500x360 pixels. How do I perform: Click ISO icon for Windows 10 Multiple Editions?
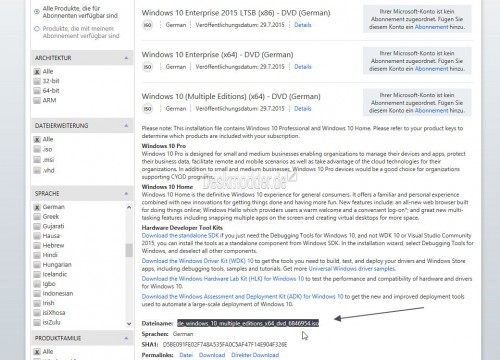coord(147,109)
